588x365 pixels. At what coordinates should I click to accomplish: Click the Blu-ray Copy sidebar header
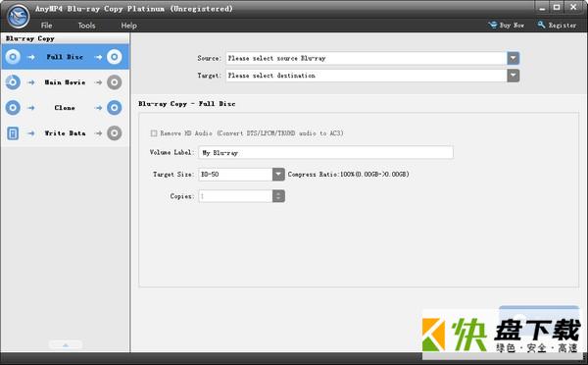tap(30, 38)
